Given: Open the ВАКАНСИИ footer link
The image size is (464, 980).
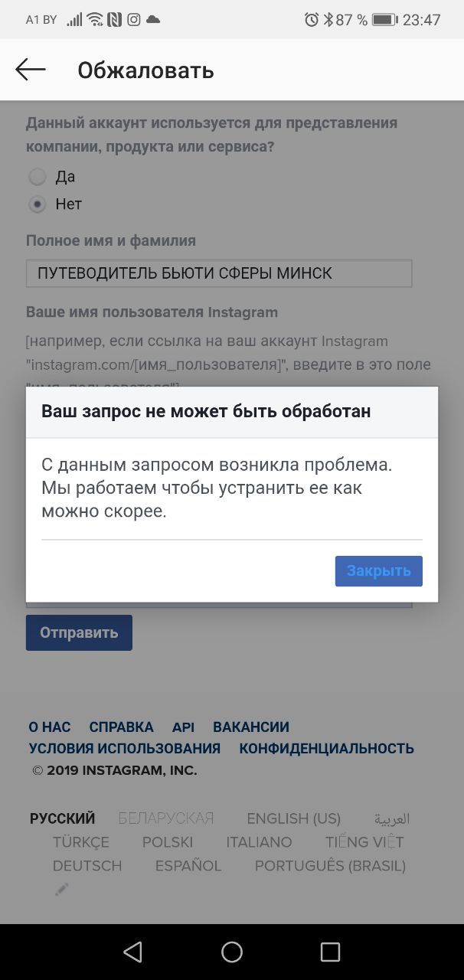Looking at the screenshot, I should (x=251, y=727).
